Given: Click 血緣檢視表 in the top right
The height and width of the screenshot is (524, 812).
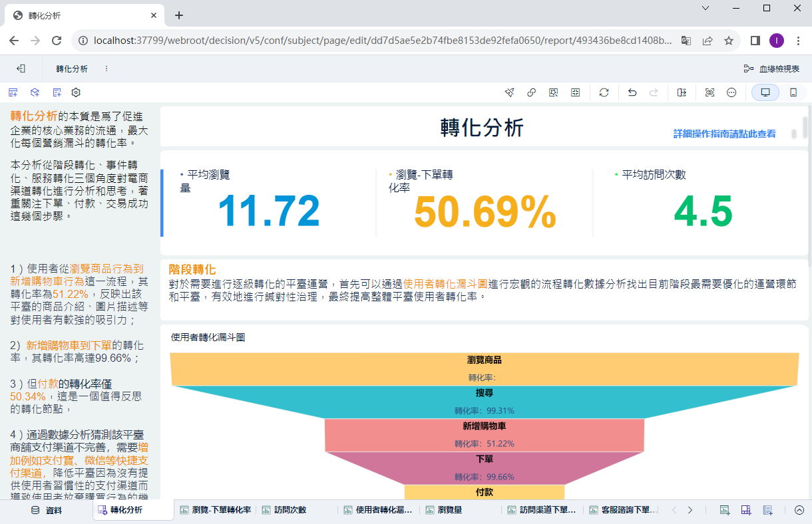Looking at the screenshot, I should tap(779, 68).
